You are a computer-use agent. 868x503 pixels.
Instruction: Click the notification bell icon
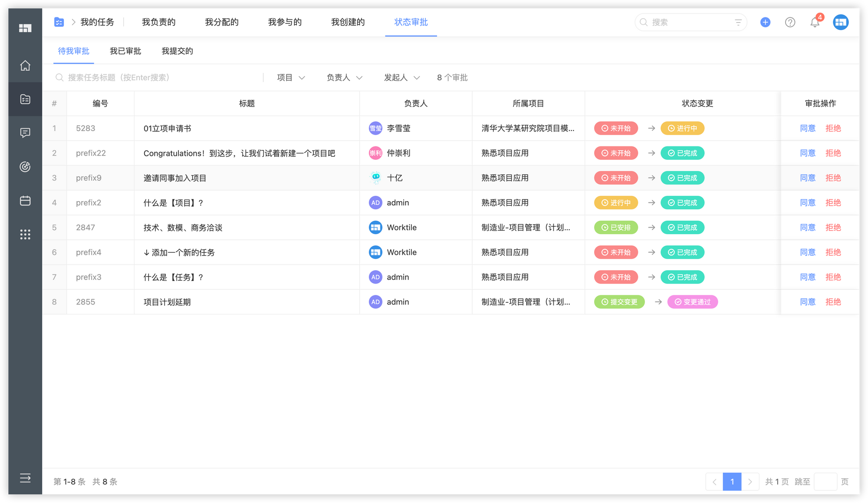[815, 23]
